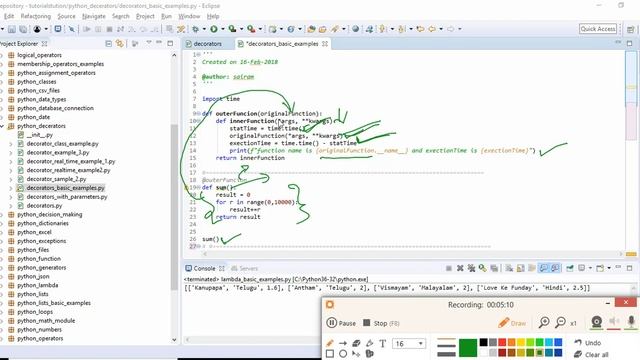Toggle show console on standard output change
Image resolution: width=640 pixels, height=360 pixels.
click(x=543, y=268)
